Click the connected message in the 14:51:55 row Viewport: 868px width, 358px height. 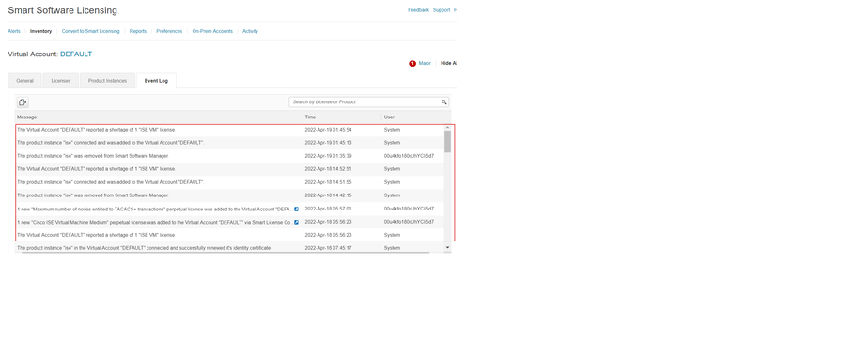pos(111,182)
